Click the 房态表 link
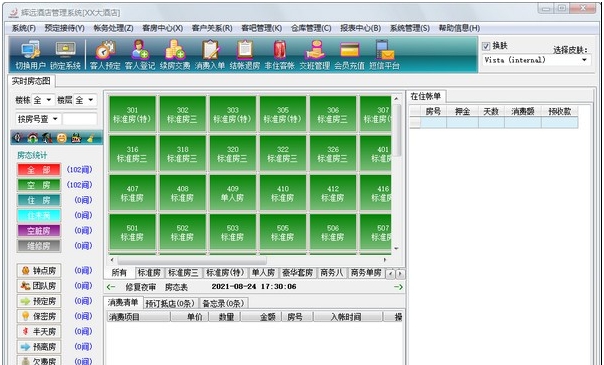604x365 pixels. pyautogui.click(x=176, y=287)
